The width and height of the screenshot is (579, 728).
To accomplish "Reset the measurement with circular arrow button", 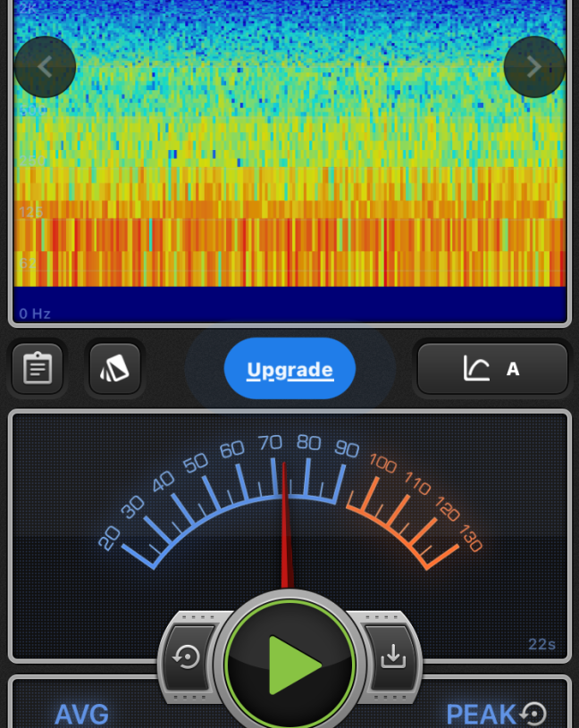I will tap(188, 658).
